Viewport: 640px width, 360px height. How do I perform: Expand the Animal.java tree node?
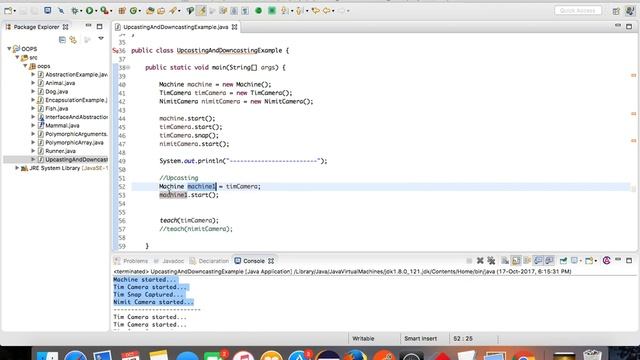[x=33, y=83]
